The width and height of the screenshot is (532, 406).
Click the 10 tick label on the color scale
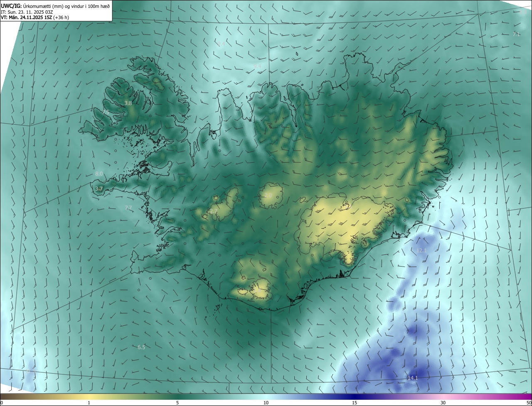[x=266, y=403]
